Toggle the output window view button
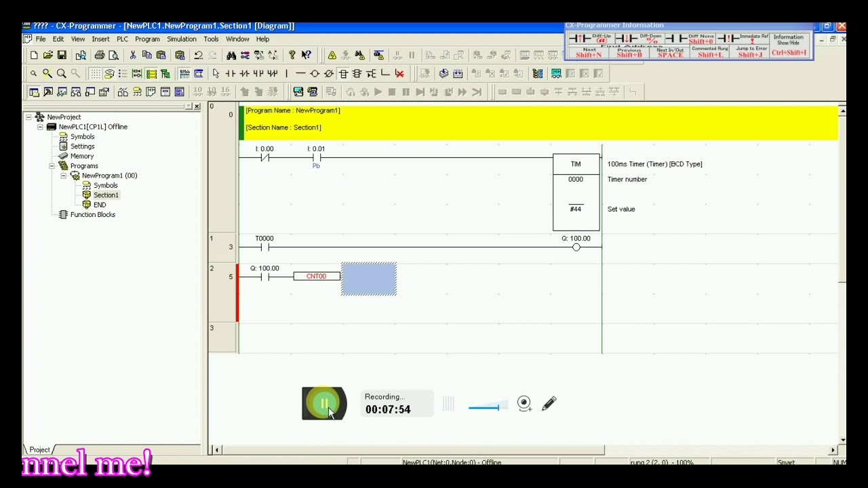This screenshot has height=488, width=868. (48, 91)
